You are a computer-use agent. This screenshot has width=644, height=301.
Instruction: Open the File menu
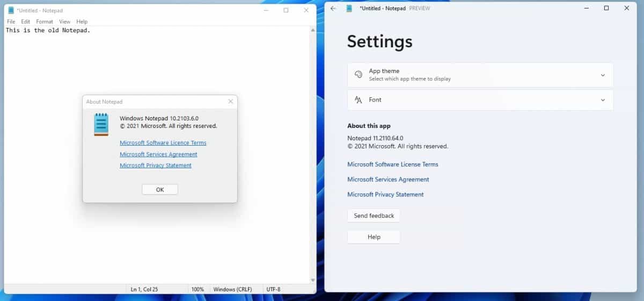tap(11, 21)
